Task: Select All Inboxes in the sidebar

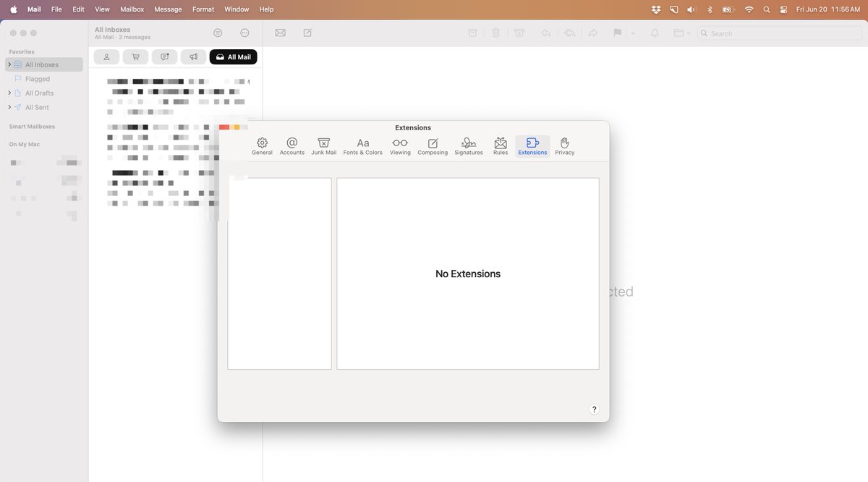Action: pos(44,64)
